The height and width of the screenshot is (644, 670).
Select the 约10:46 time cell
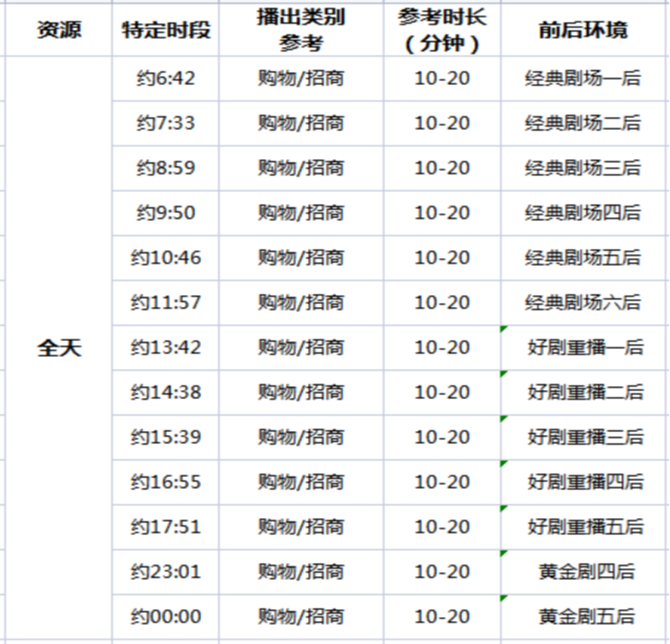[166, 258]
